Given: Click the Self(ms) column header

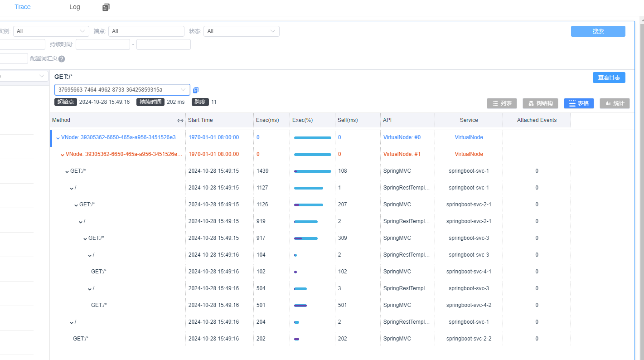Looking at the screenshot, I should pyautogui.click(x=348, y=120).
